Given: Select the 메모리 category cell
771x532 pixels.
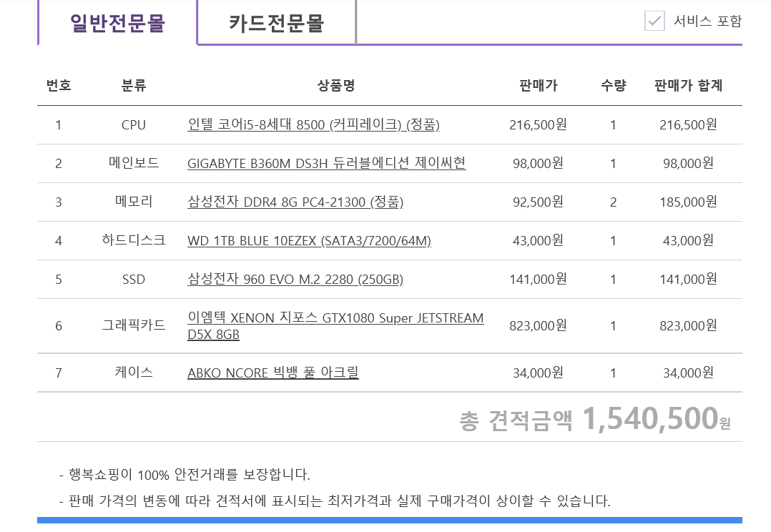Looking at the screenshot, I should coord(133,202).
